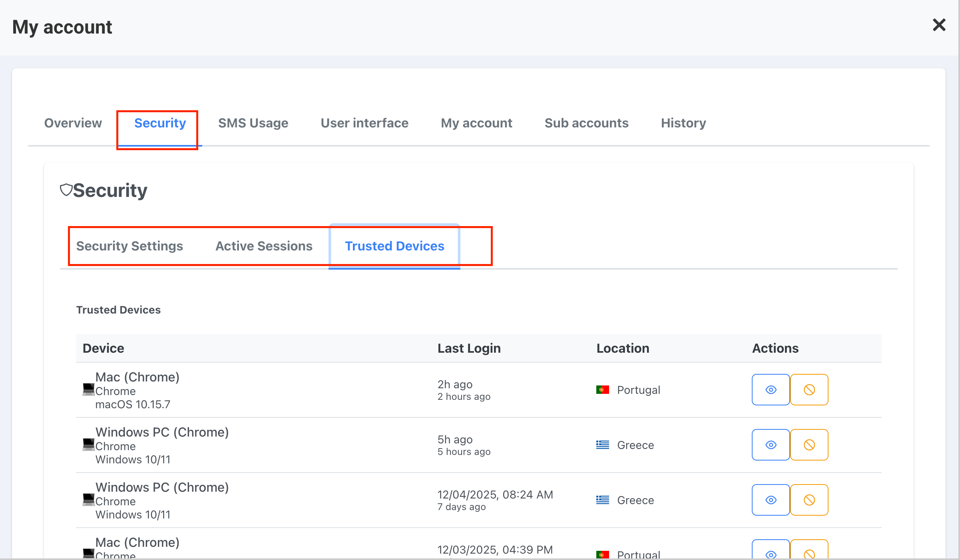Click the "My account" dialog title
960x560 pixels.
click(x=62, y=27)
